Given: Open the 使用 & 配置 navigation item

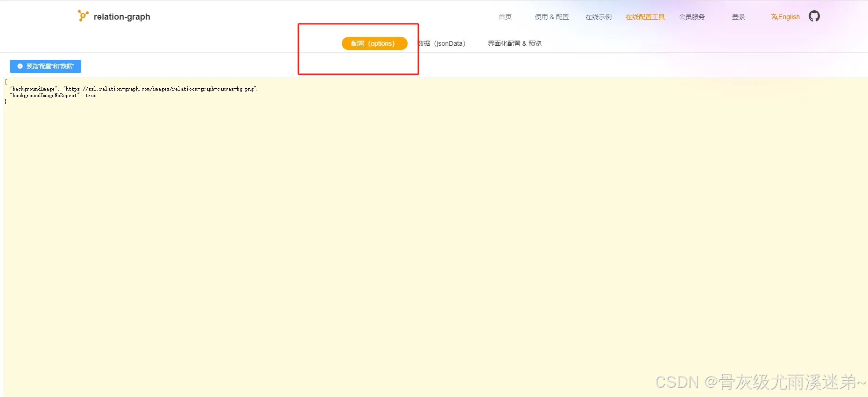Looking at the screenshot, I should point(551,17).
